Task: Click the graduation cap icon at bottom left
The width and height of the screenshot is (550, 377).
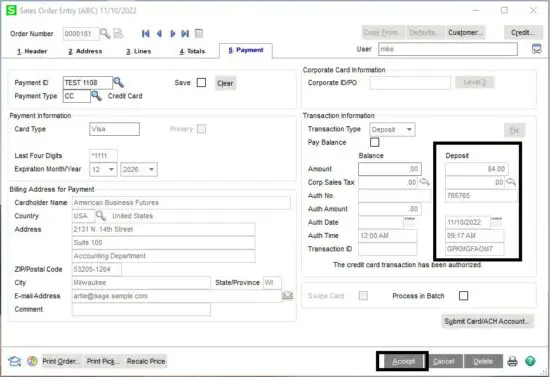Action: pos(14,361)
